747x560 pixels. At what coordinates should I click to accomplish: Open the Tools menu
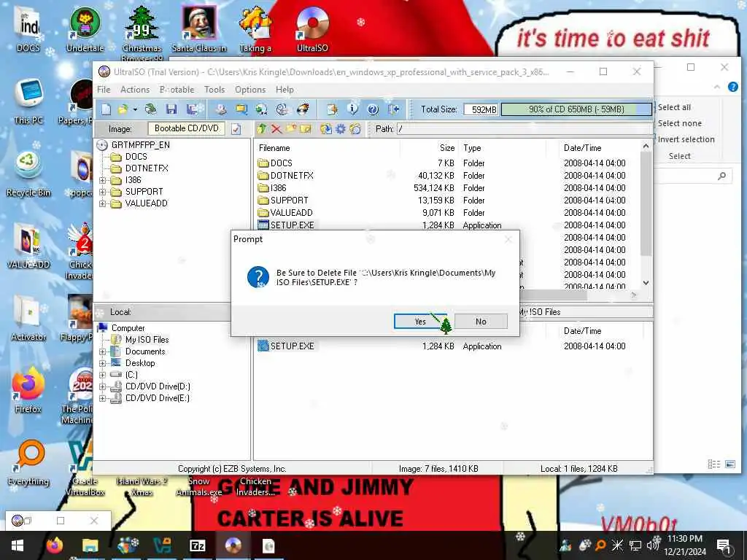pyautogui.click(x=214, y=90)
